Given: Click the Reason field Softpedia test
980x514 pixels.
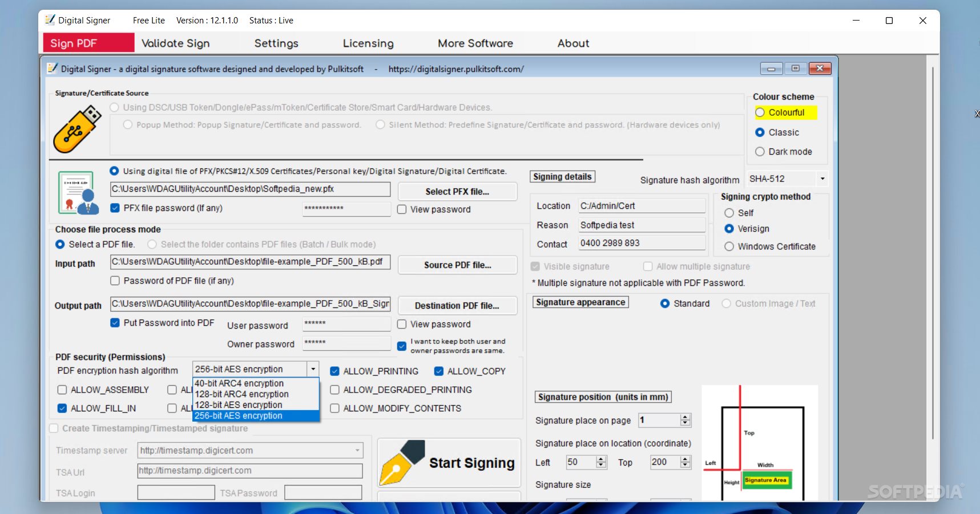Looking at the screenshot, I should 642,225.
